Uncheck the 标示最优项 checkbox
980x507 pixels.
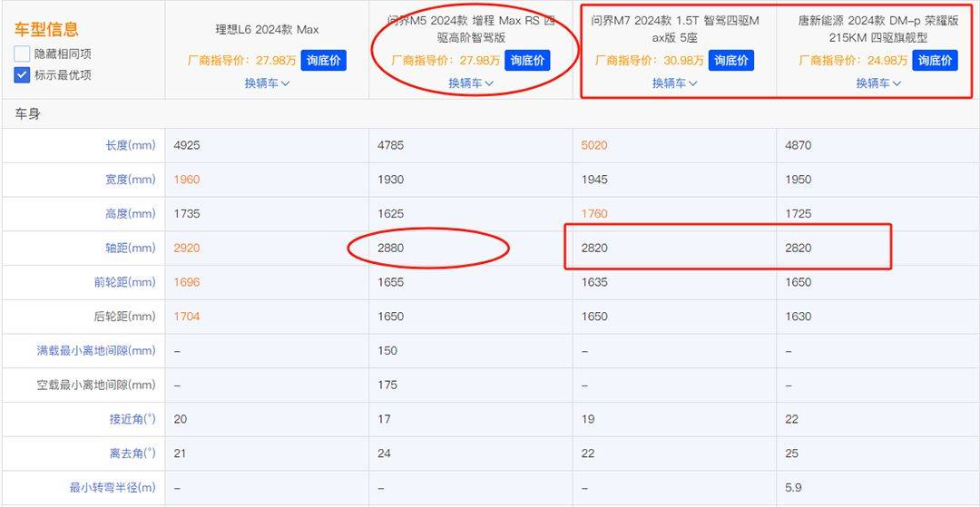(x=22, y=75)
